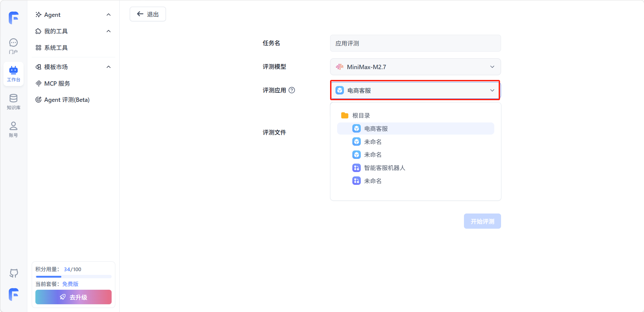Click the 根目录 folder icon
This screenshot has width=644, height=312.
pos(345,115)
